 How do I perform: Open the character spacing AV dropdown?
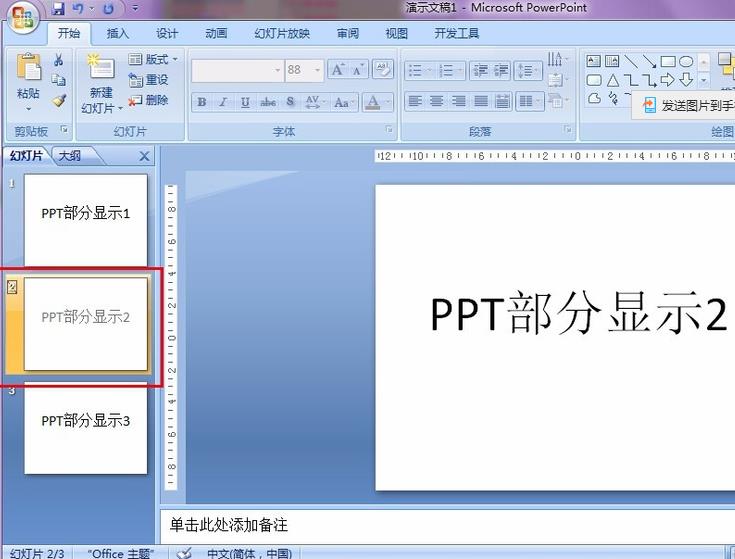coord(315,102)
